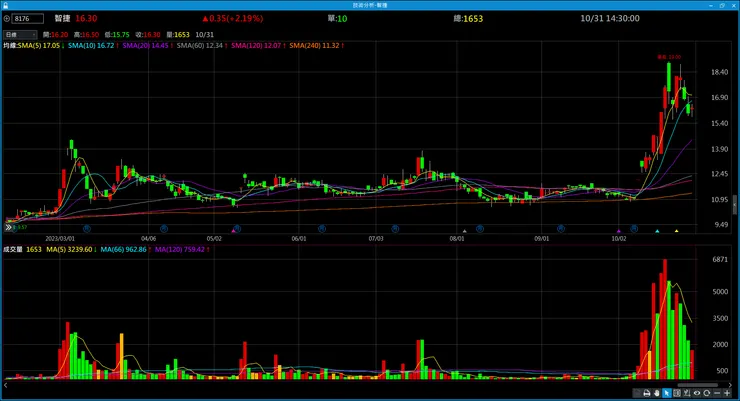Click the horizontal scrollbar thumb below the volume chart
740x401 pixels.
[698, 385]
